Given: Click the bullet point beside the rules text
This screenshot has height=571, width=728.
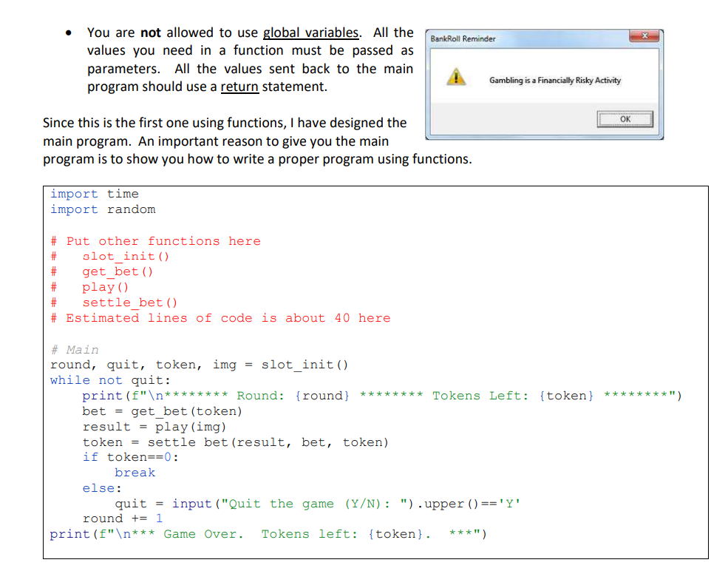Looking at the screenshot, I should (68, 33).
